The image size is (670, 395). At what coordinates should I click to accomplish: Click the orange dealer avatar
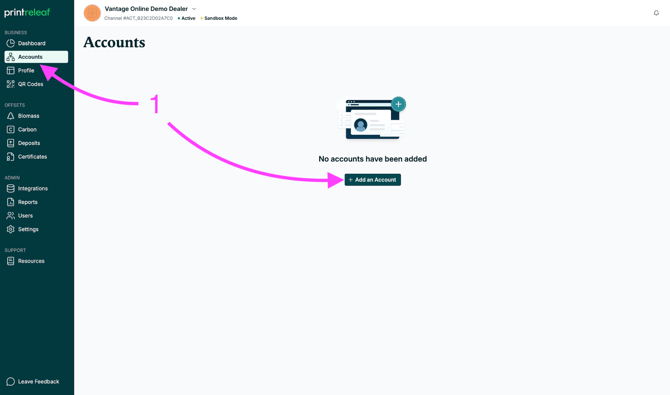[x=92, y=13]
